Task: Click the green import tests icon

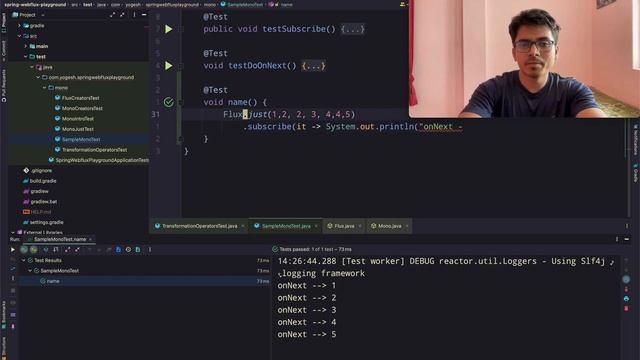Action: 138,249
